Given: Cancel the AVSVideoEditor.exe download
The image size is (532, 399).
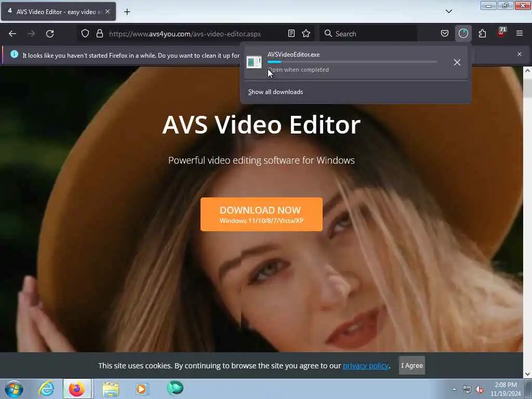Looking at the screenshot, I should [x=457, y=62].
